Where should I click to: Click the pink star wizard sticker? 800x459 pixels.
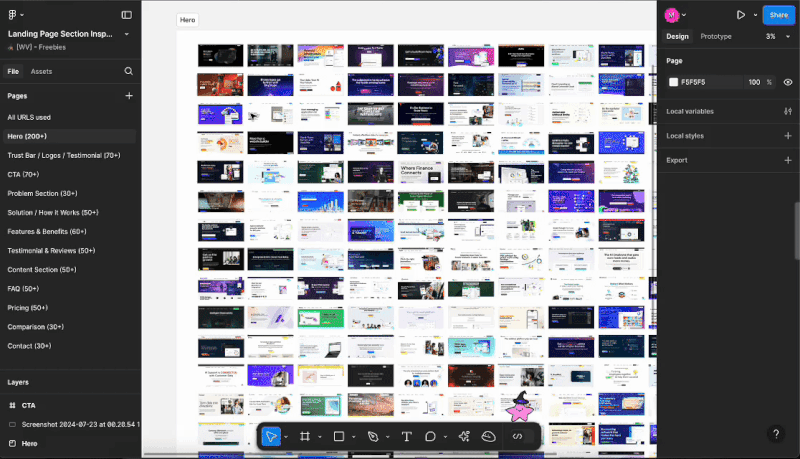(x=520, y=406)
